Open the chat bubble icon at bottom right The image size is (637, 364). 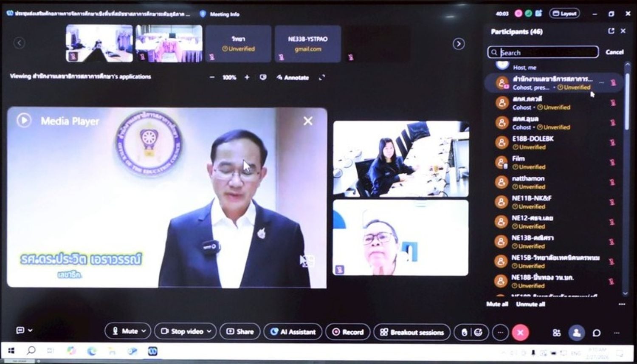tap(597, 333)
